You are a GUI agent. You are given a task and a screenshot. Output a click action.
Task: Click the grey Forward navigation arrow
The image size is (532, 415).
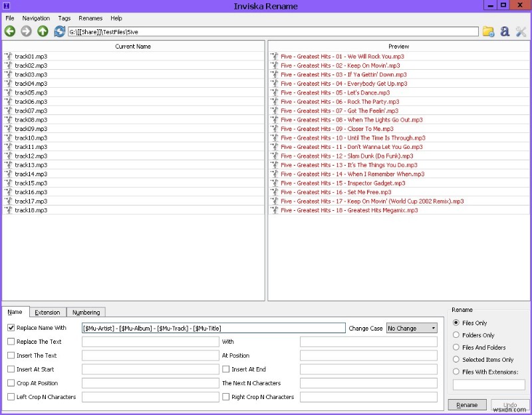pyautogui.click(x=27, y=31)
